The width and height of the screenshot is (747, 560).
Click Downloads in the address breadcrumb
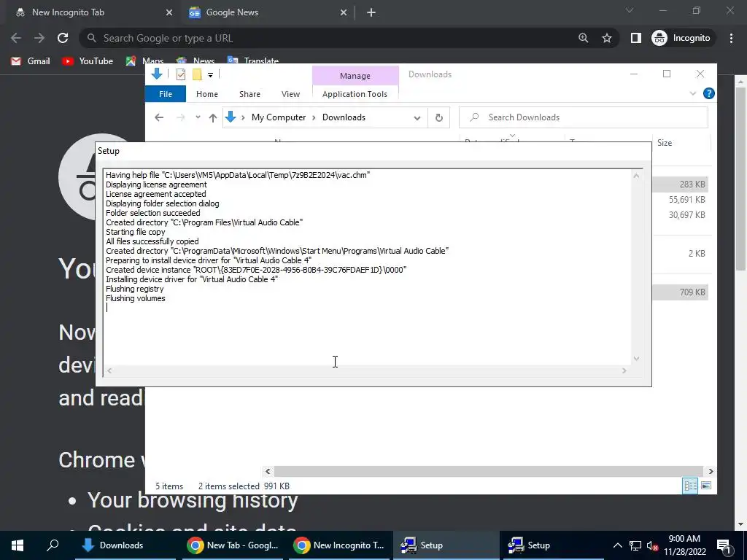click(x=344, y=117)
